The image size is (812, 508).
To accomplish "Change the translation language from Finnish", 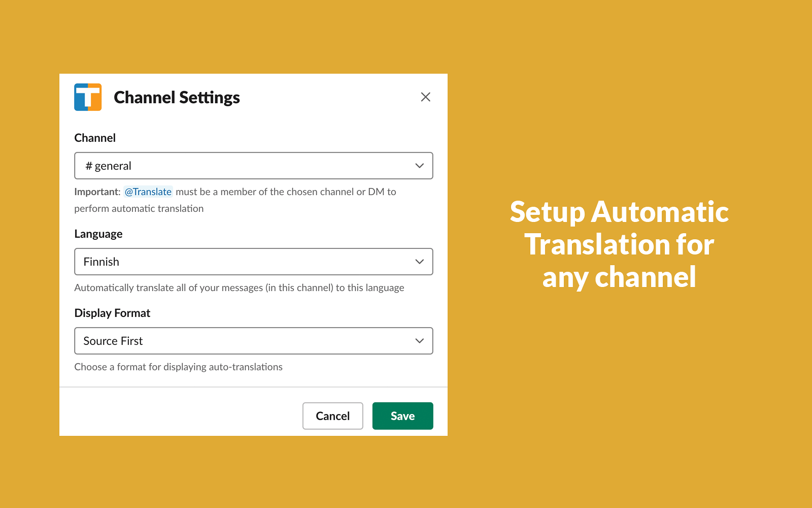I will [x=253, y=262].
